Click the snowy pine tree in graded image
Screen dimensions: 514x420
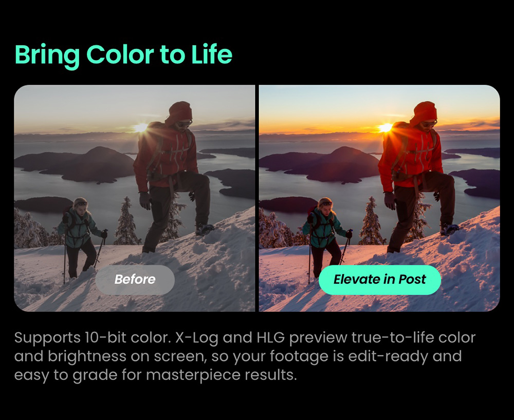(x=371, y=221)
